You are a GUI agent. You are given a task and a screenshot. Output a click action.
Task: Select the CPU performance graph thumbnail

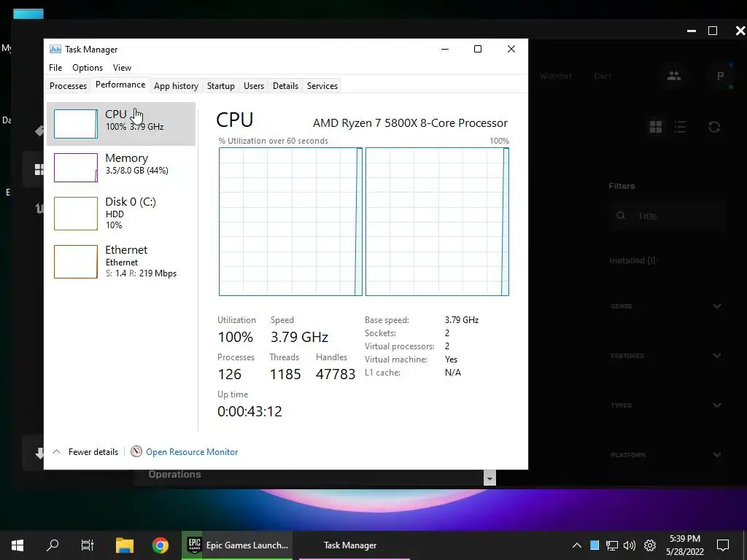76,124
